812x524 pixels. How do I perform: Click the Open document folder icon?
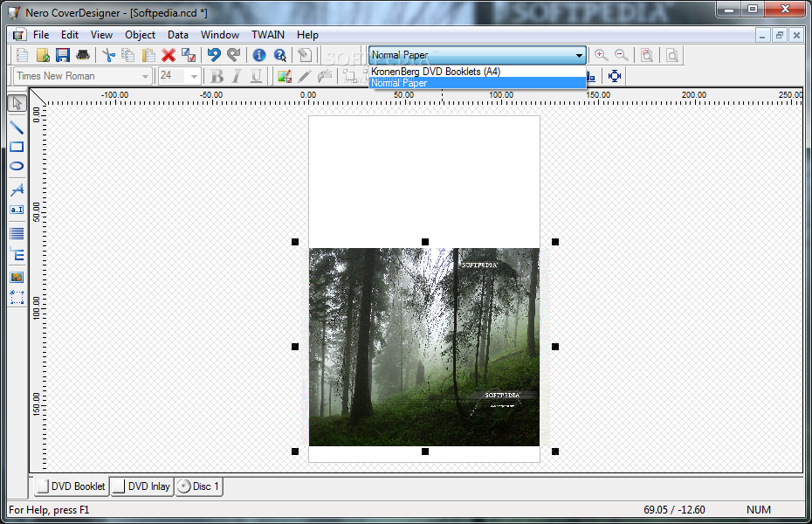pyautogui.click(x=43, y=55)
